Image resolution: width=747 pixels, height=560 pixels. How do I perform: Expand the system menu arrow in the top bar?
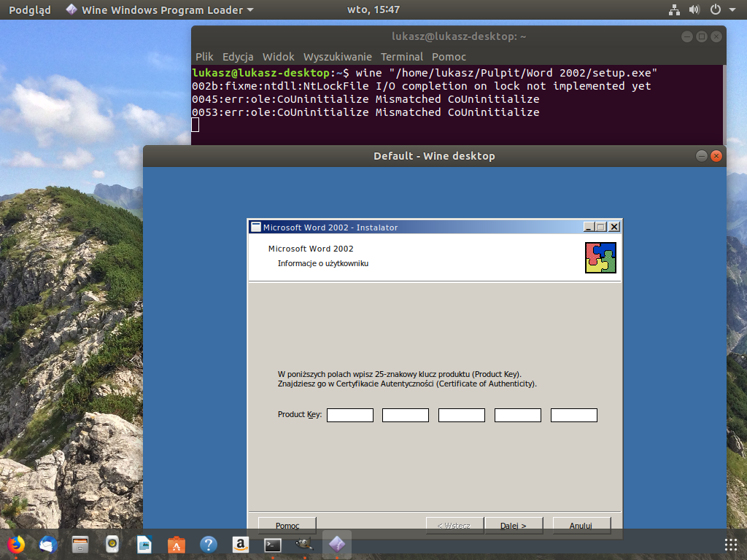(732, 9)
